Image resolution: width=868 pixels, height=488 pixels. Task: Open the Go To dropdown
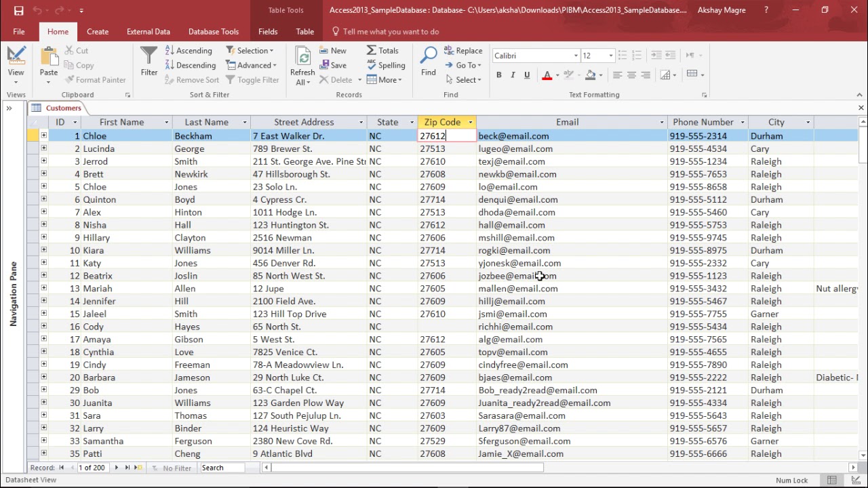(463, 66)
